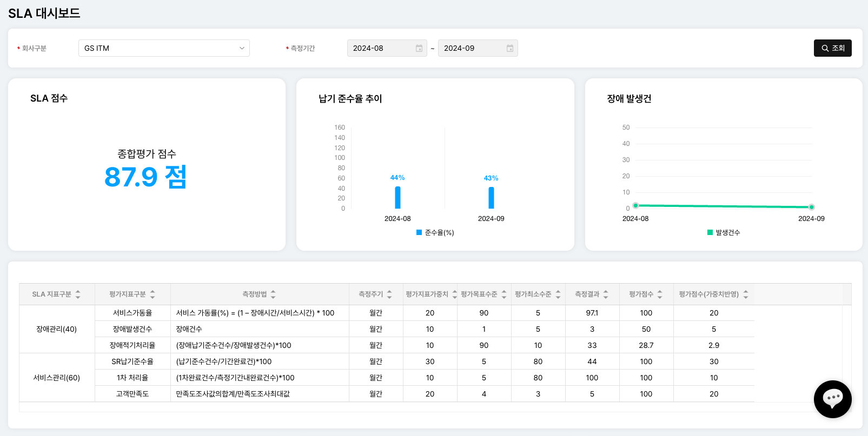The height and width of the screenshot is (436, 868).
Task: Sort by 평가지표구분 column icon
Action: [x=153, y=294]
